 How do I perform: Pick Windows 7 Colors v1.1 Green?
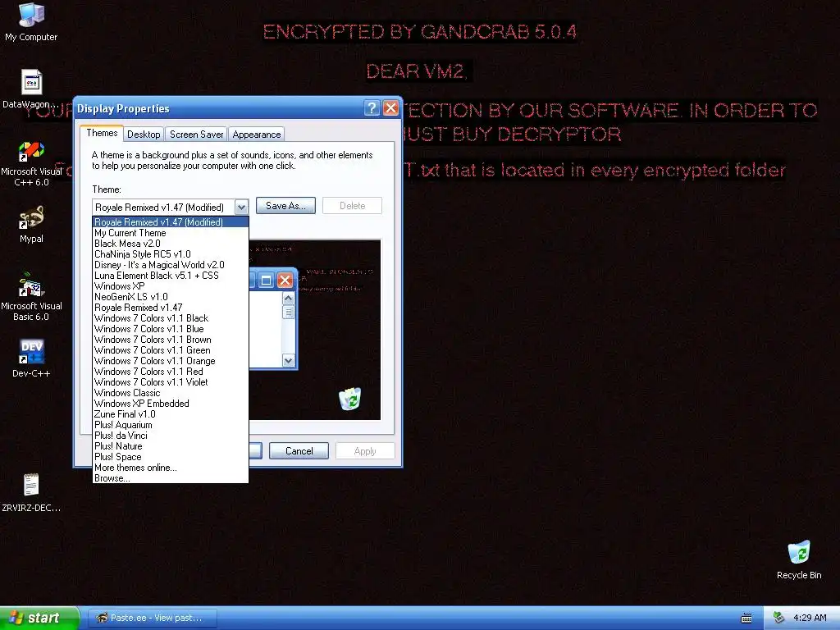pos(171,350)
